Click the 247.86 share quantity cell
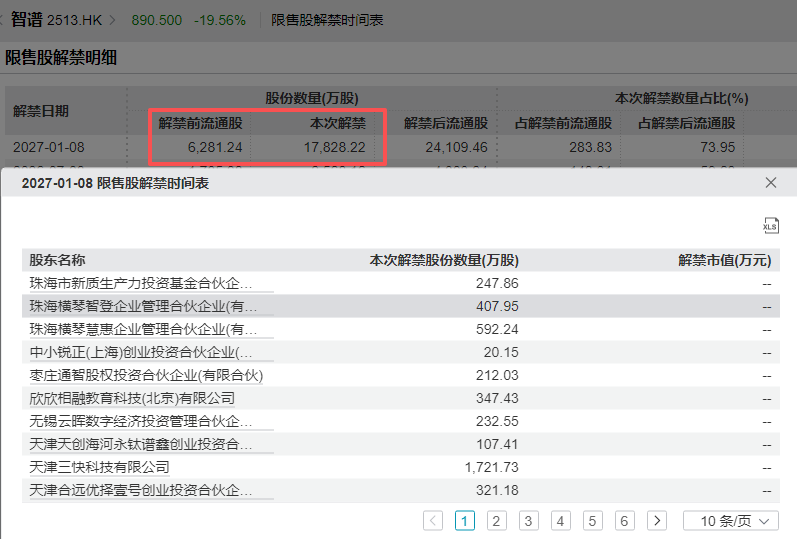This screenshot has width=797, height=539. [x=497, y=283]
